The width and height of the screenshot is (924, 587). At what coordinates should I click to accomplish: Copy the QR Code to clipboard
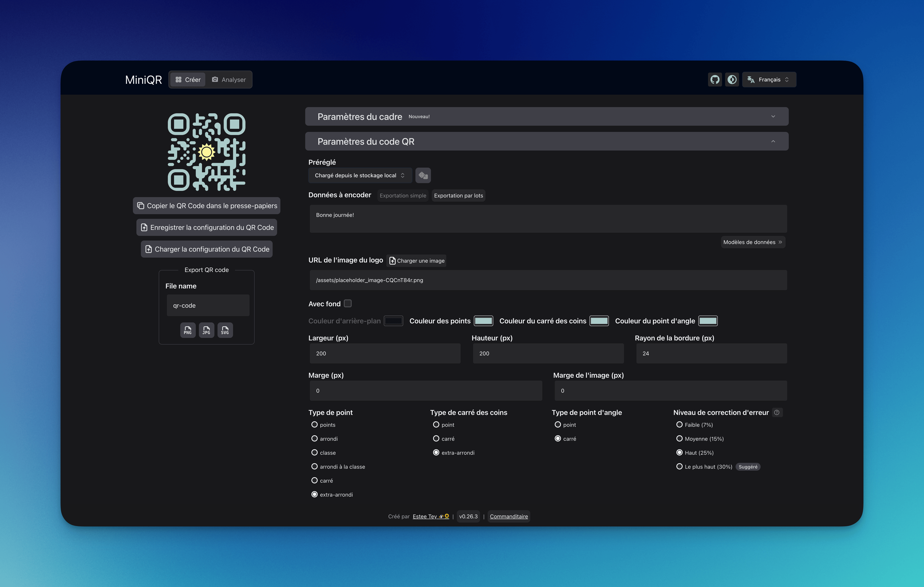[206, 206]
